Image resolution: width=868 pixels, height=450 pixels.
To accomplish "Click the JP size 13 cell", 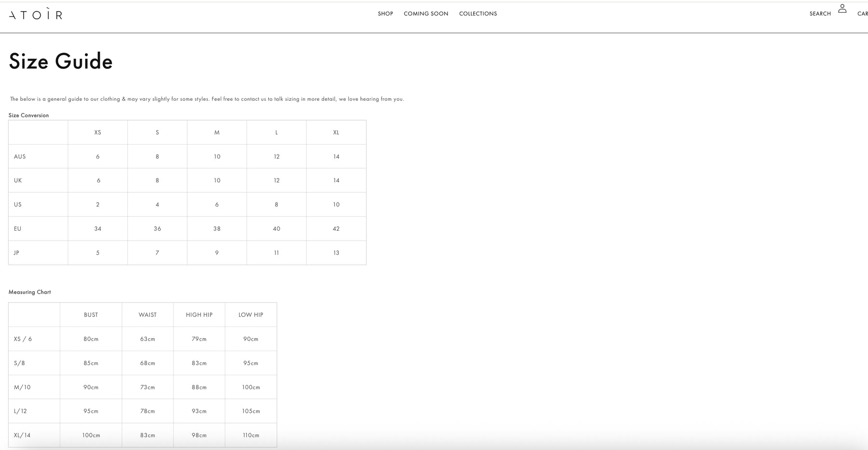I will pos(336,253).
